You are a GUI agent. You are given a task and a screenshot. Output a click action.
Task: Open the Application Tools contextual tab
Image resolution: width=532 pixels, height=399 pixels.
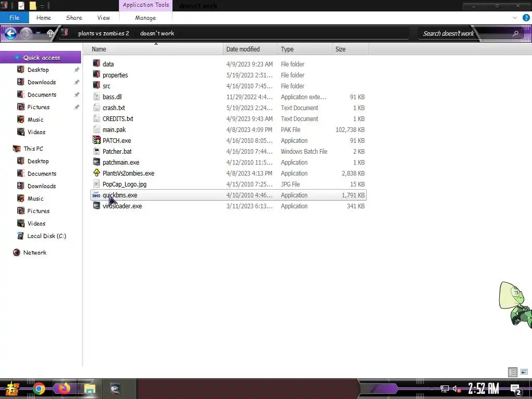click(146, 5)
